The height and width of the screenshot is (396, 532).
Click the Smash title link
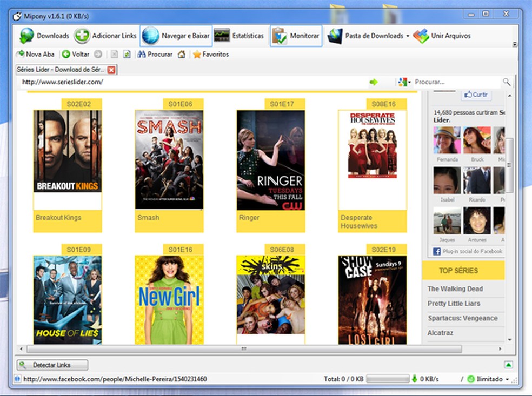(x=148, y=218)
